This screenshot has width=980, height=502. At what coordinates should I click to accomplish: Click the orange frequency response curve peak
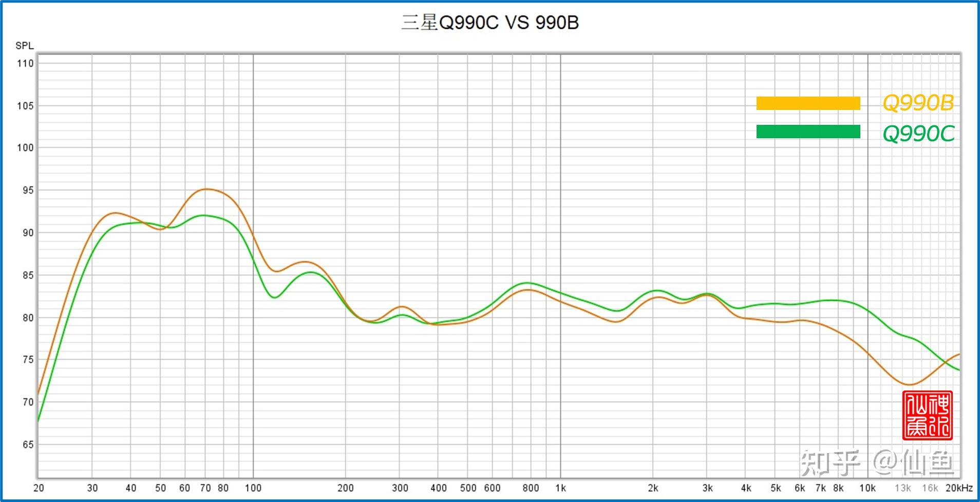[206, 189]
